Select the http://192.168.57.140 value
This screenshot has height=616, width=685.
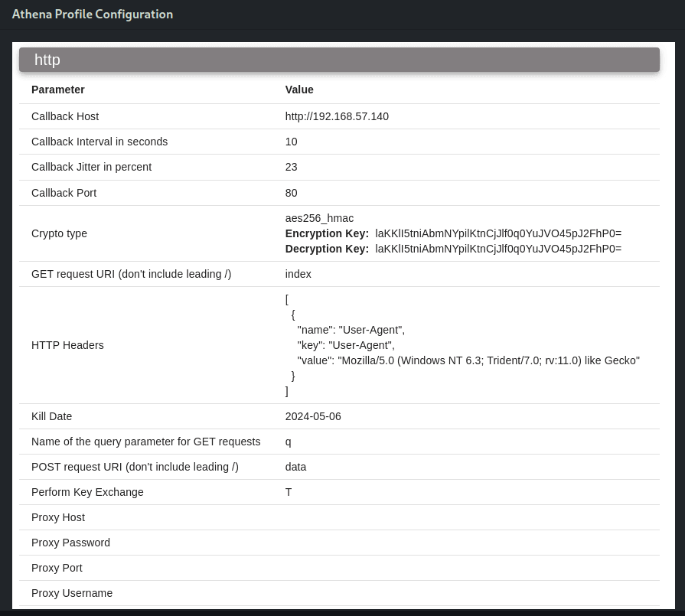click(x=337, y=116)
